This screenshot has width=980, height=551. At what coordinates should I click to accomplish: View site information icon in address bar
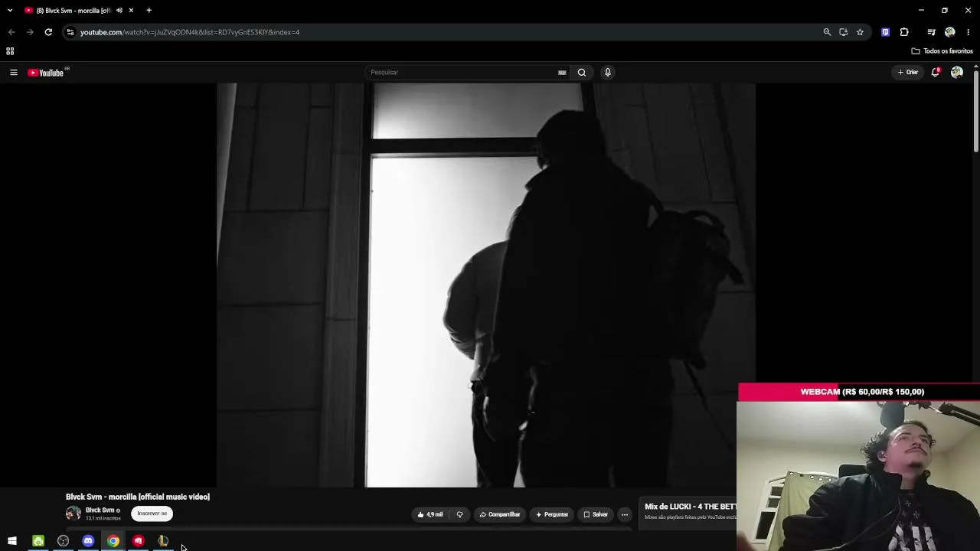pos(70,32)
